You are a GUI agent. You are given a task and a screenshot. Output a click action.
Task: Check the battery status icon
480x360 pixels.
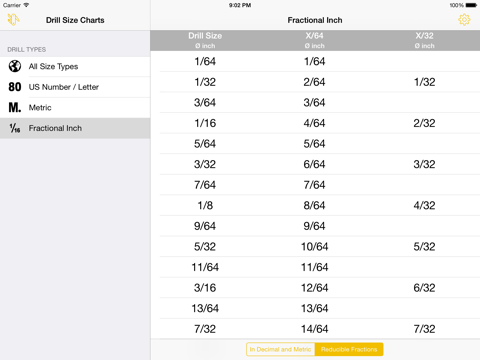[x=471, y=5]
